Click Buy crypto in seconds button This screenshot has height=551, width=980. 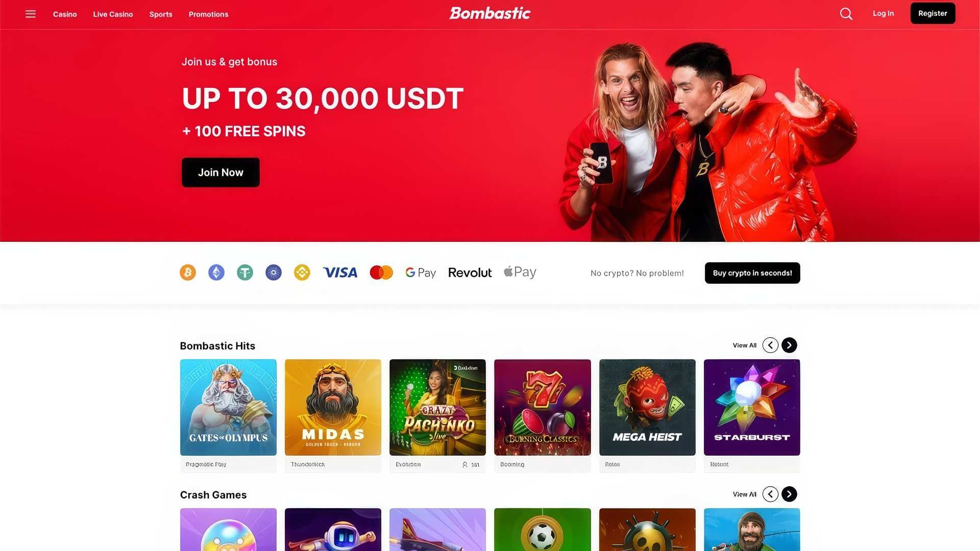(x=752, y=273)
